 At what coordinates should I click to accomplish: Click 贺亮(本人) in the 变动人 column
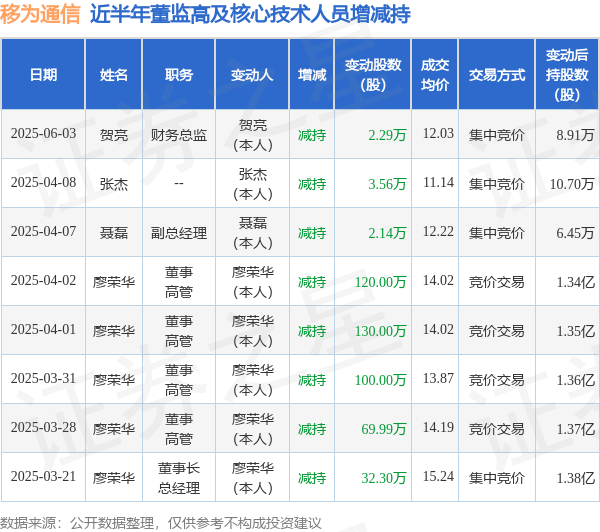(253, 135)
